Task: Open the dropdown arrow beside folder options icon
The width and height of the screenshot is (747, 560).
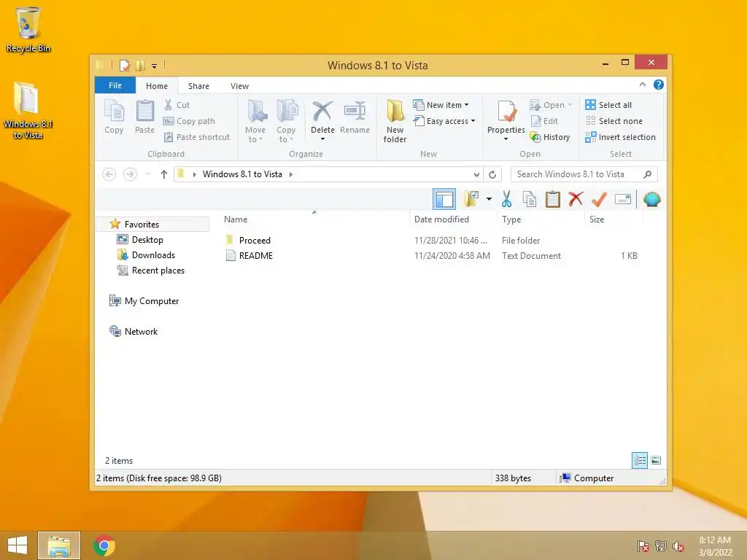Action: click(x=489, y=199)
